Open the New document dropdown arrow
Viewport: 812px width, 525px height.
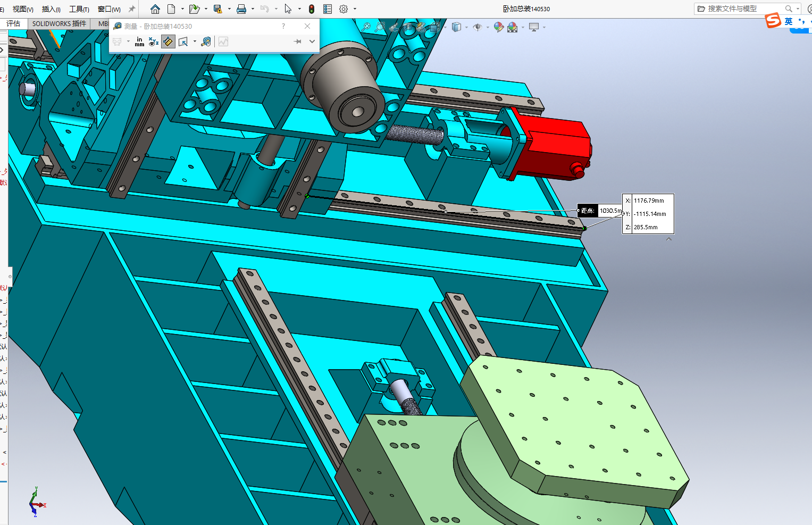pyautogui.click(x=182, y=9)
